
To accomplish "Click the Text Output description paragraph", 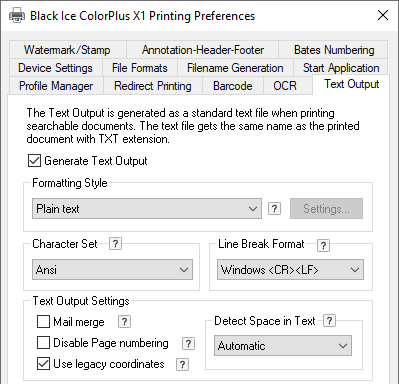I will pos(193,126).
